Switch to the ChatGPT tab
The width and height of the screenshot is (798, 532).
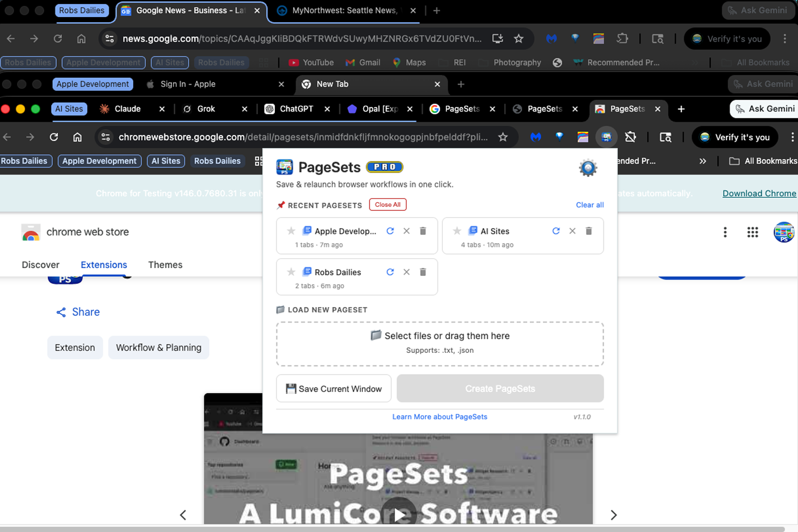coord(296,109)
